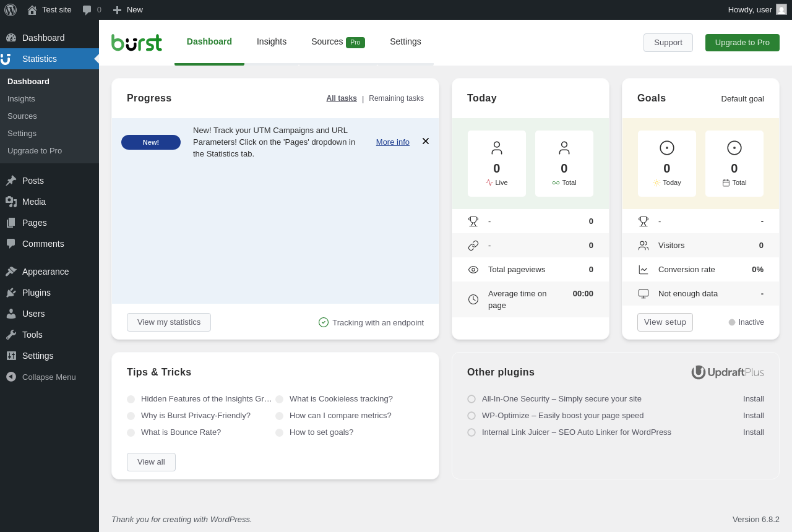Click the sidebar Settings sliders icon

pyautogui.click(x=11, y=356)
